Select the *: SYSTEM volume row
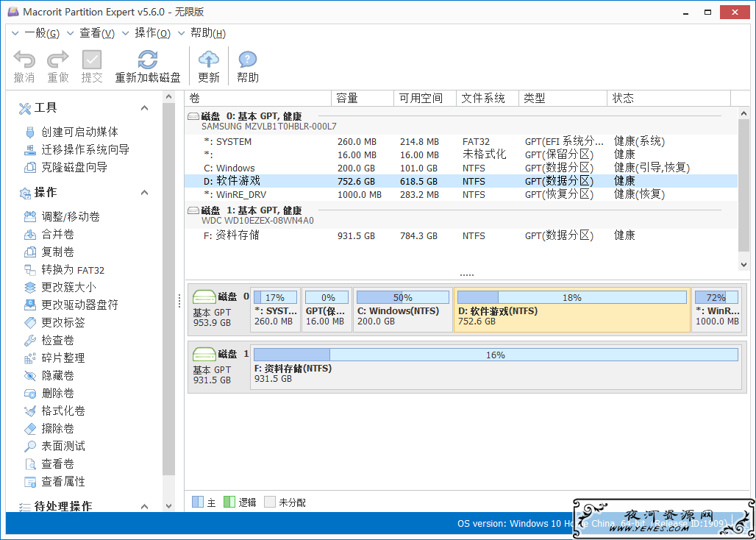The height and width of the screenshot is (540, 756). coord(461,142)
